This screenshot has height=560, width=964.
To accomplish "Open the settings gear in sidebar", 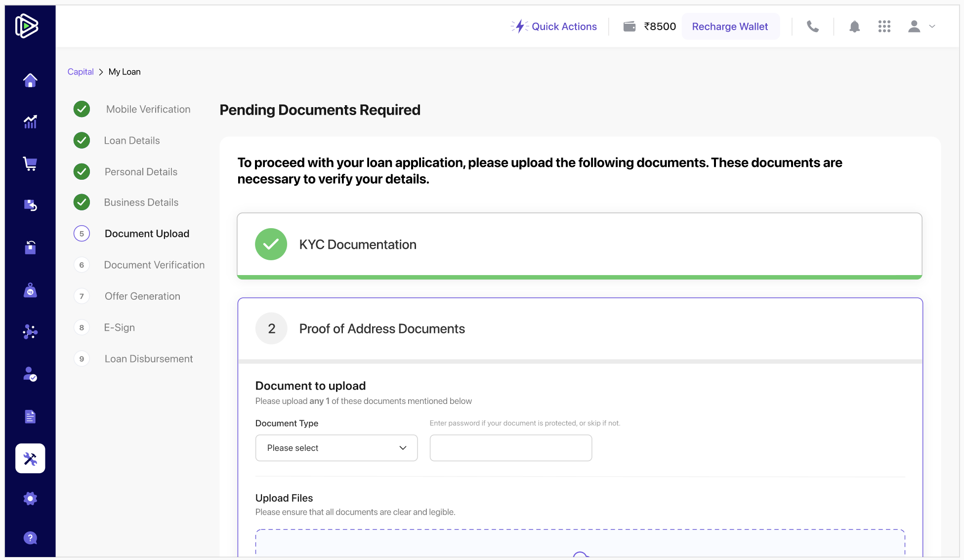I will tap(30, 499).
